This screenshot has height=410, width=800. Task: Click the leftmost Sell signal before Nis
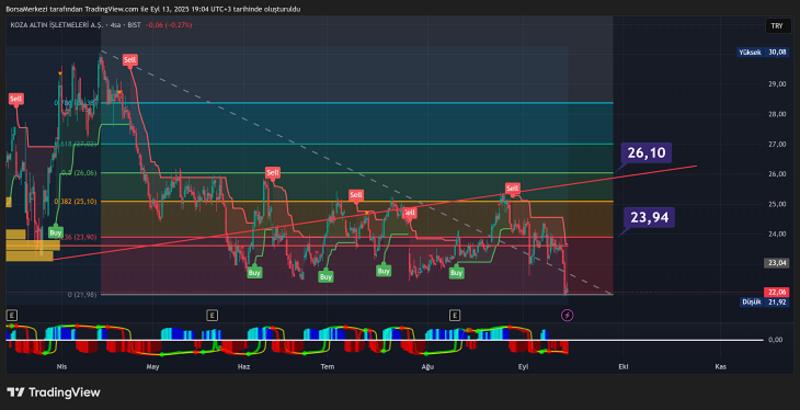coord(16,99)
